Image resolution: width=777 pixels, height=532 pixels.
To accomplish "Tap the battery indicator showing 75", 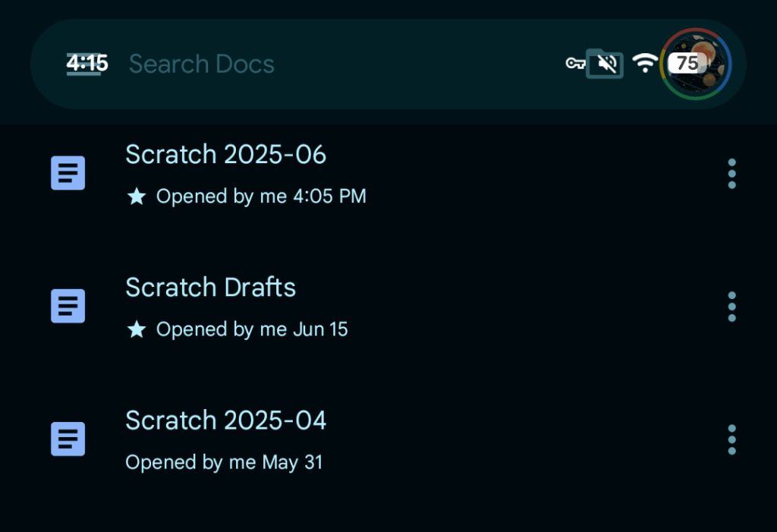I will (x=687, y=64).
